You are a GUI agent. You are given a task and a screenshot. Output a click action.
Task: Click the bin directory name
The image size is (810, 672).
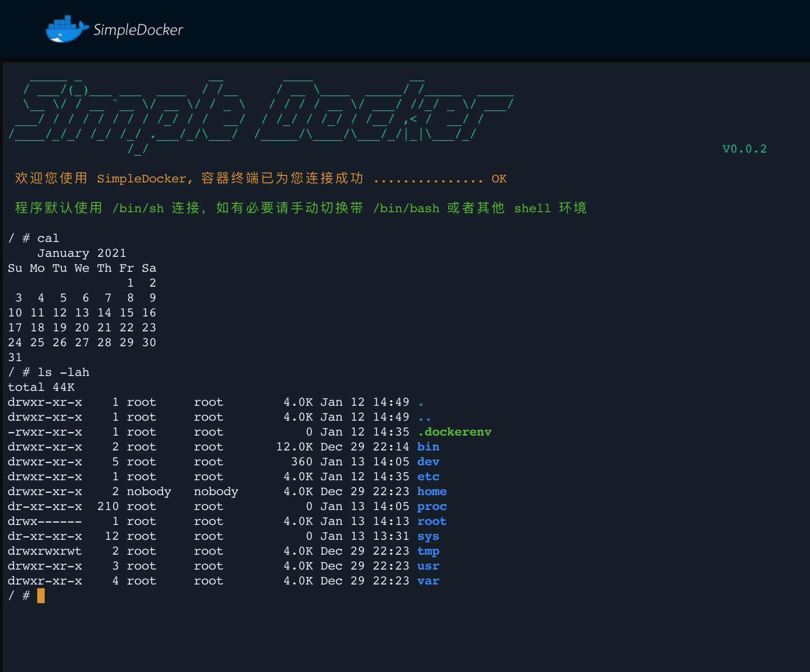[x=428, y=447]
